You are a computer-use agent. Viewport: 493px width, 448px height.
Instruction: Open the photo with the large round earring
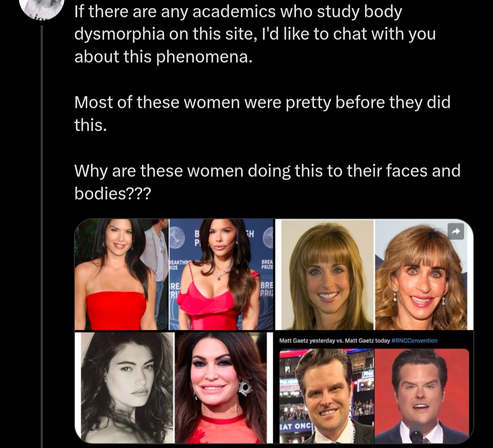221,388
